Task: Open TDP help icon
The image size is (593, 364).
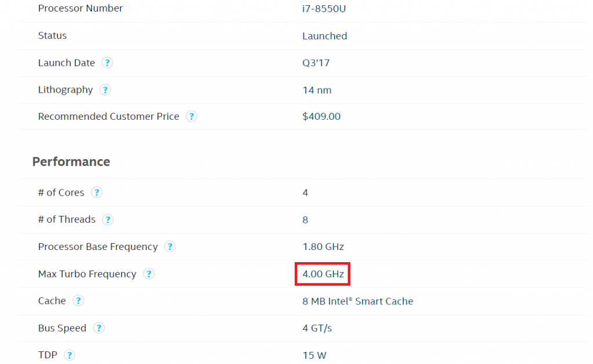Action: coord(69,355)
